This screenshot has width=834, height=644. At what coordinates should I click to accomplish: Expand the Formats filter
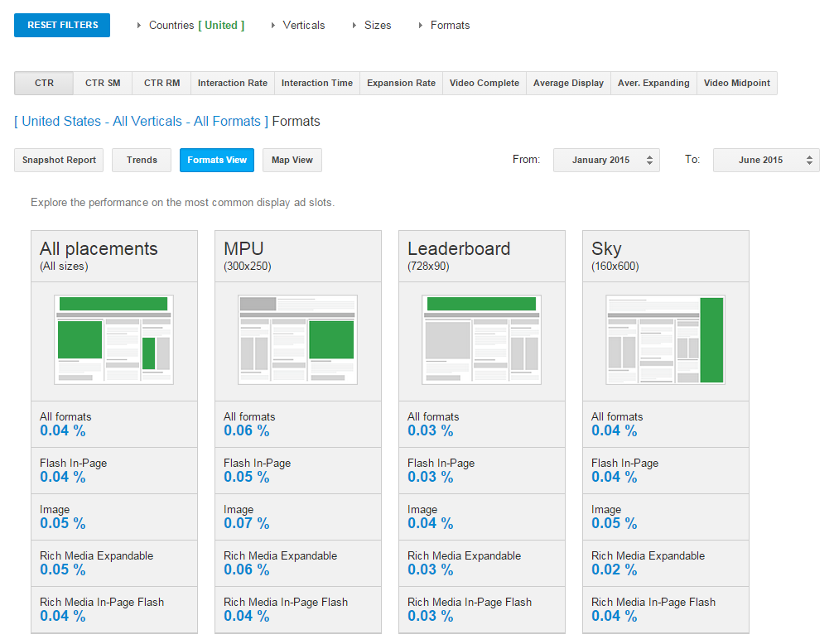(x=450, y=26)
